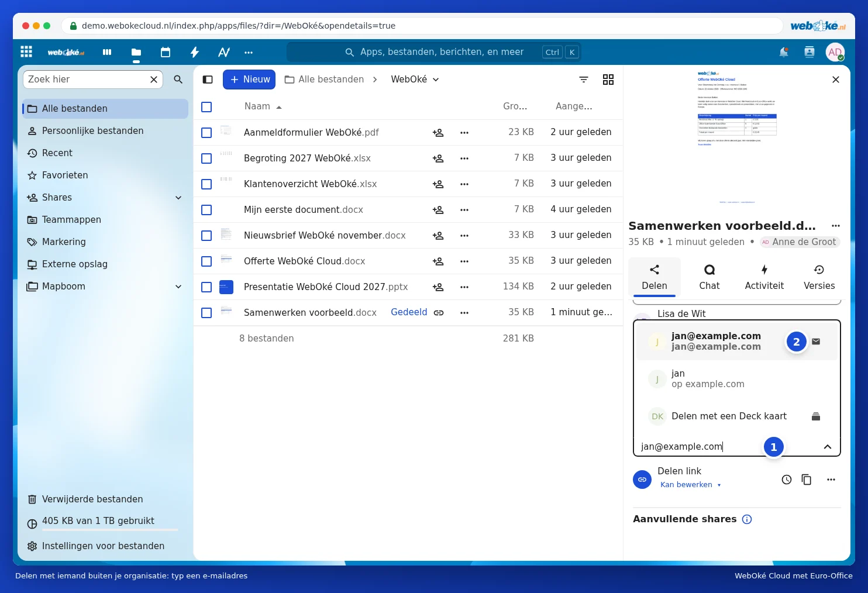Open the Kan bewerken permission dropdown
The image size is (868, 593).
pos(690,485)
